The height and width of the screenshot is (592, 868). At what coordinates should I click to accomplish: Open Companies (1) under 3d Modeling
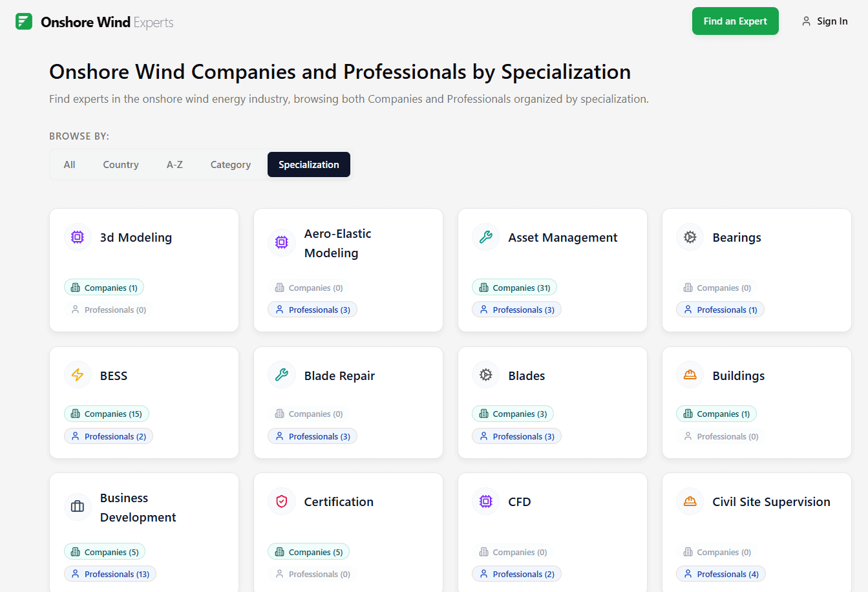pos(104,288)
